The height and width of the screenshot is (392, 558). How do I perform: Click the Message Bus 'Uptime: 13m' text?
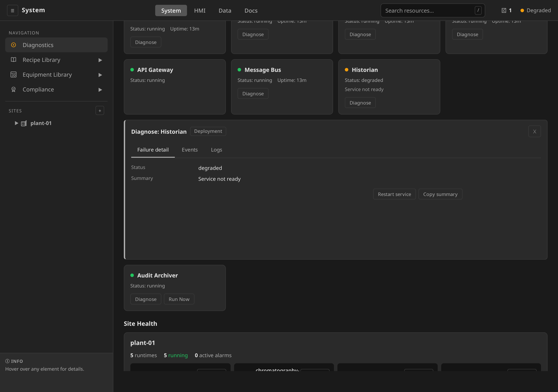[292, 80]
